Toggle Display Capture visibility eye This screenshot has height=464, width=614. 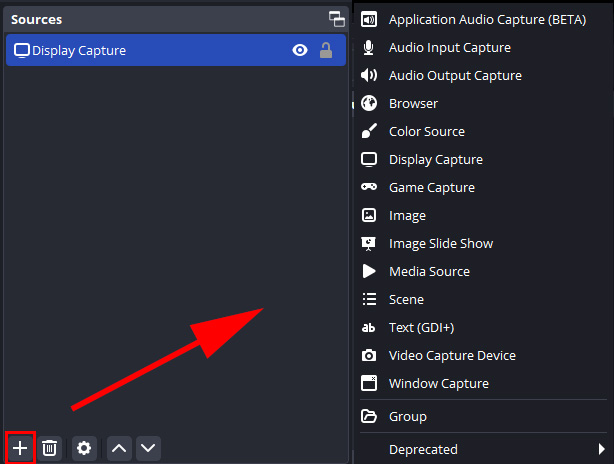pos(300,50)
